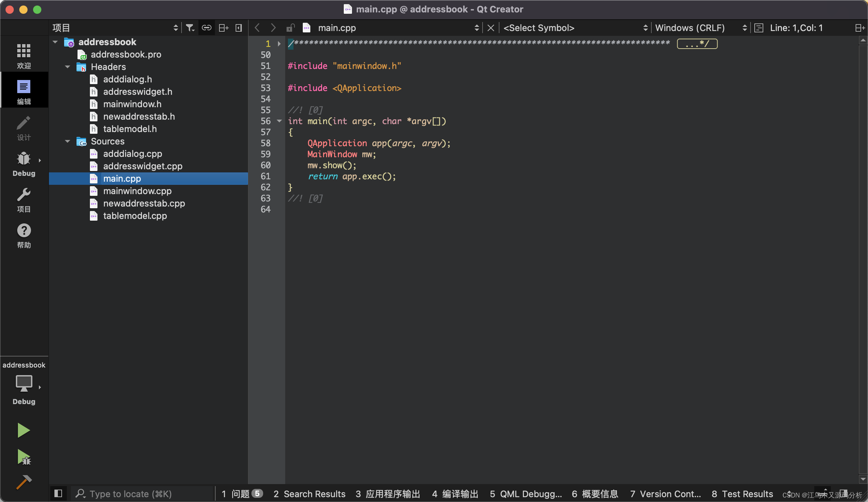Viewport: 868px width, 502px height.
Task: Click the Build hammer icon
Action: pyautogui.click(x=23, y=482)
